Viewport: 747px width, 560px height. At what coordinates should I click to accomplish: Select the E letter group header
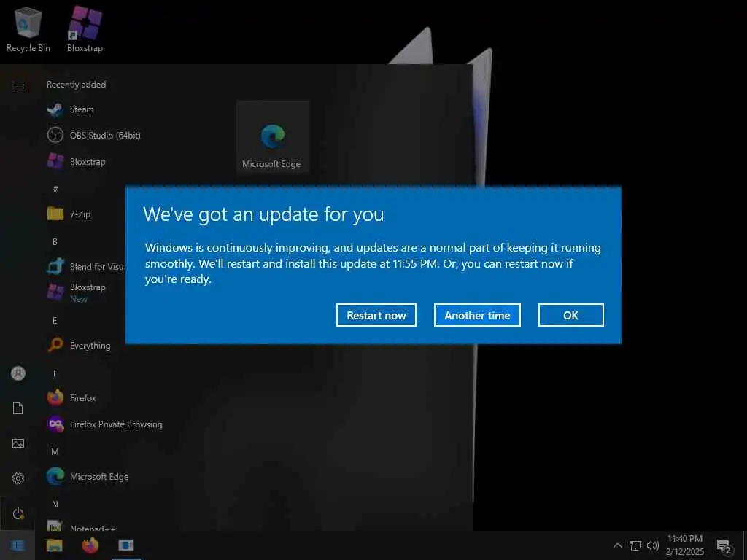[x=55, y=321]
